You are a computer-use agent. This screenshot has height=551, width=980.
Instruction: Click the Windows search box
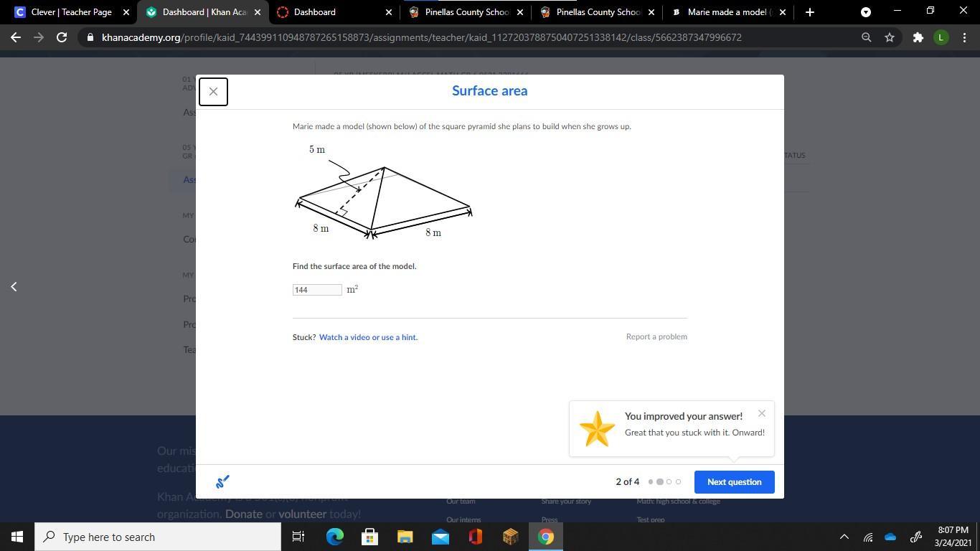click(158, 537)
